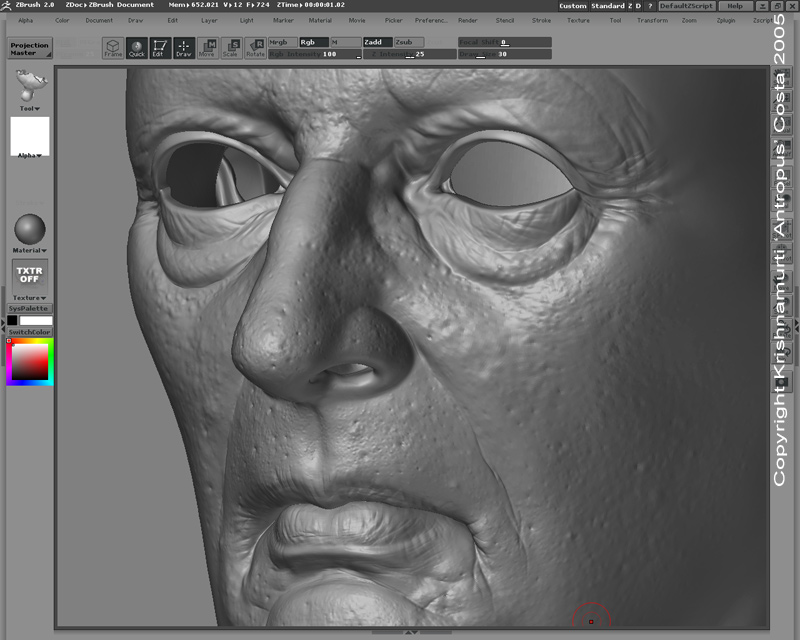800x640 pixels.
Task: Open the Marker menu
Action: (x=283, y=20)
